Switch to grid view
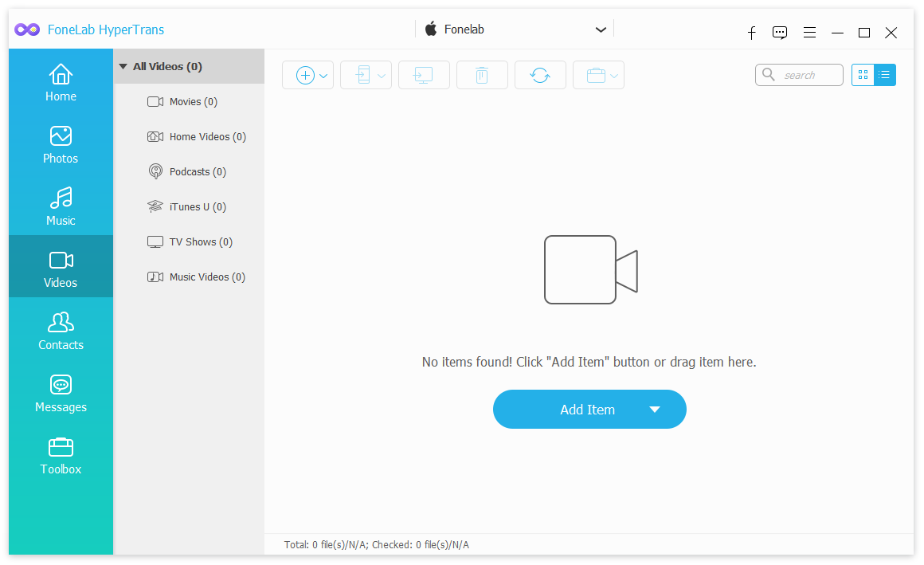 (x=863, y=75)
